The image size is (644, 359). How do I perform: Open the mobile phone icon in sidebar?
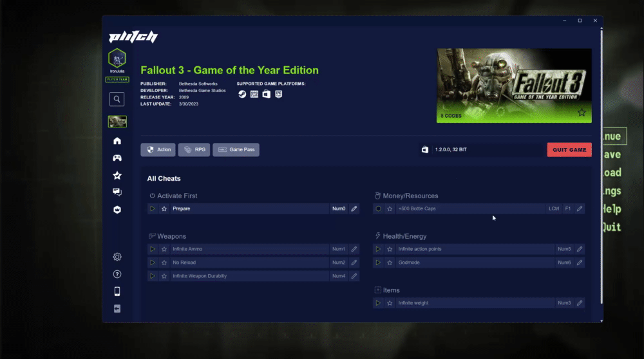117,291
